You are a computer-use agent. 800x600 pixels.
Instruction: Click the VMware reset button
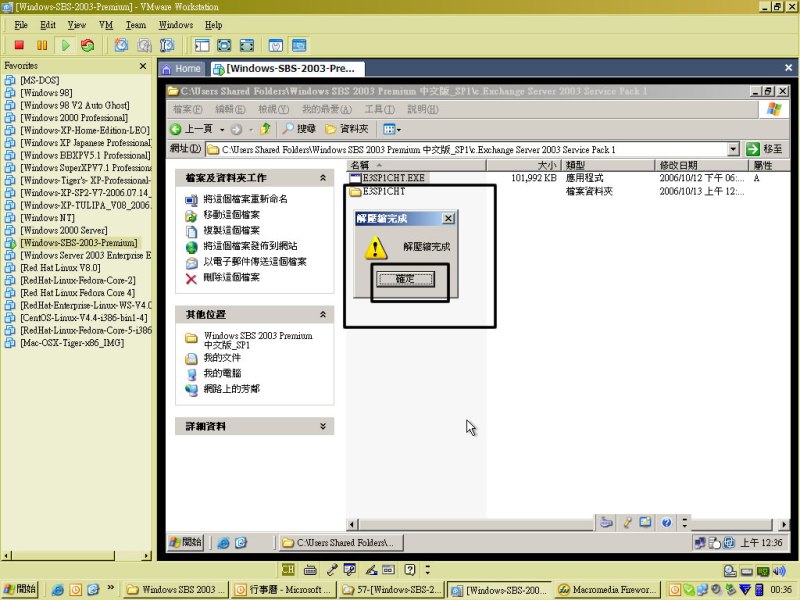[88, 45]
